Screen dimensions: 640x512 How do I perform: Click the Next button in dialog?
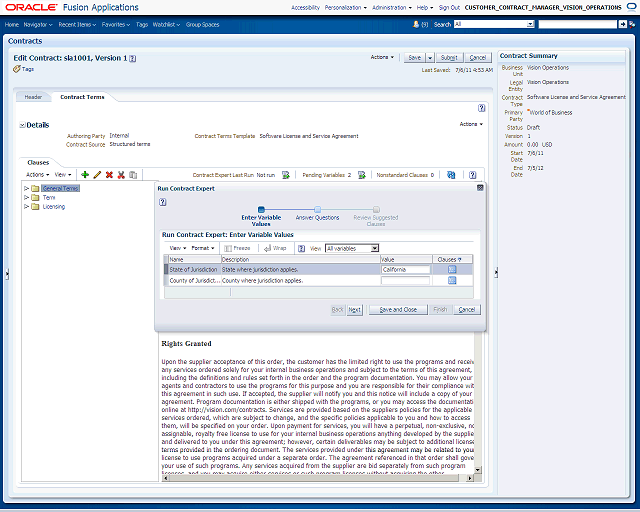pos(354,310)
